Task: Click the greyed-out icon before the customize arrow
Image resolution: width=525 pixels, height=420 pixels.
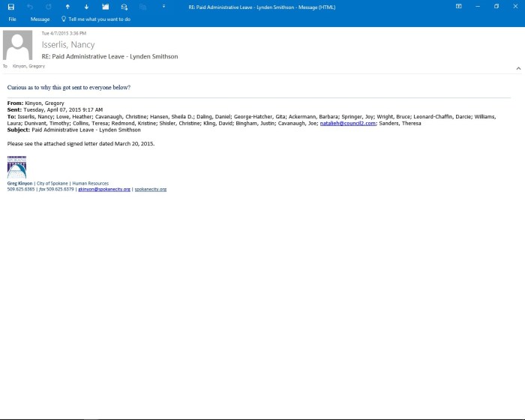Action: click(143, 7)
